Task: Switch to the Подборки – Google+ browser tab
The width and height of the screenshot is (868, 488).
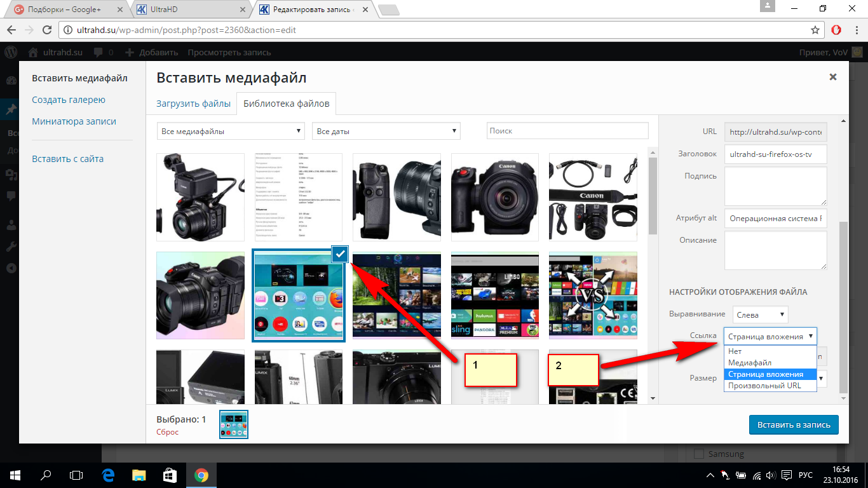Action: [68, 10]
